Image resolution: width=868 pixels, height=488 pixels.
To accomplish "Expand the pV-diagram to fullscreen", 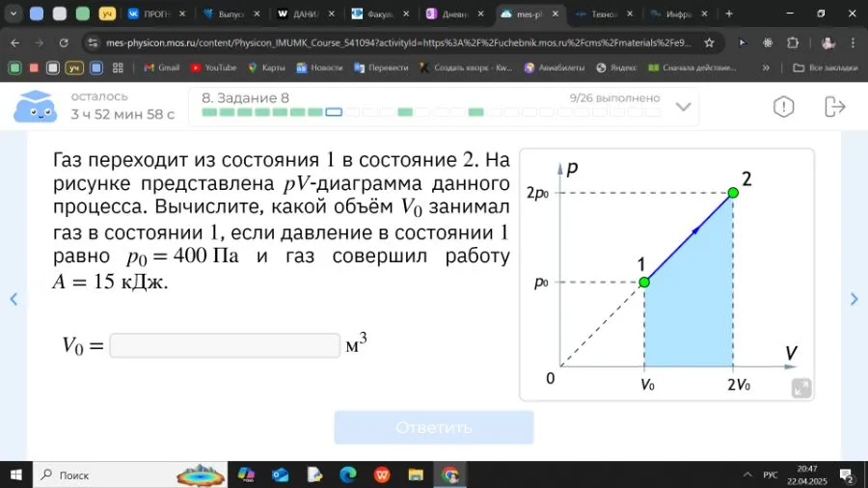I will pos(801,388).
